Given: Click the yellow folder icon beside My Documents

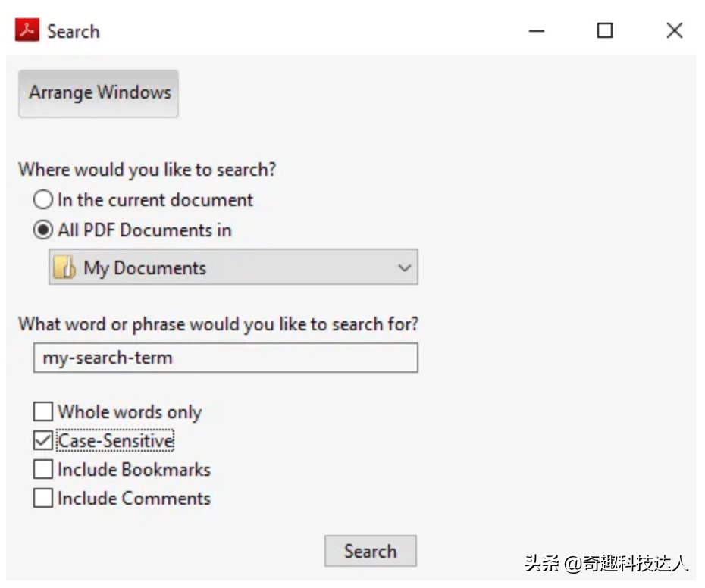Looking at the screenshot, I should (x=64, y=267).
